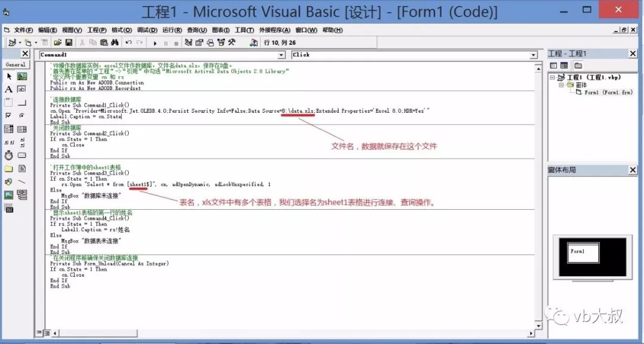Select the ComboBox control in toolbox
The image size is (644, 344).
[8, 129]
